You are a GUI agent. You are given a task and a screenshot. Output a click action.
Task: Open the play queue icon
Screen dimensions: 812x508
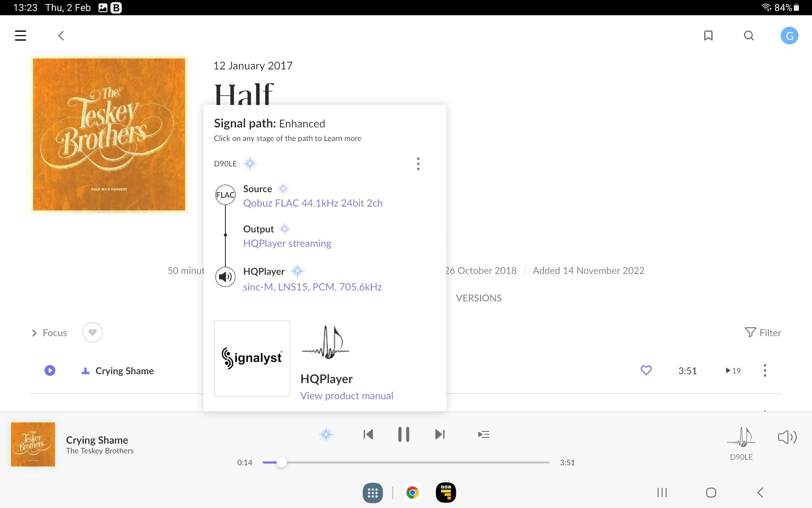point(483,434)
